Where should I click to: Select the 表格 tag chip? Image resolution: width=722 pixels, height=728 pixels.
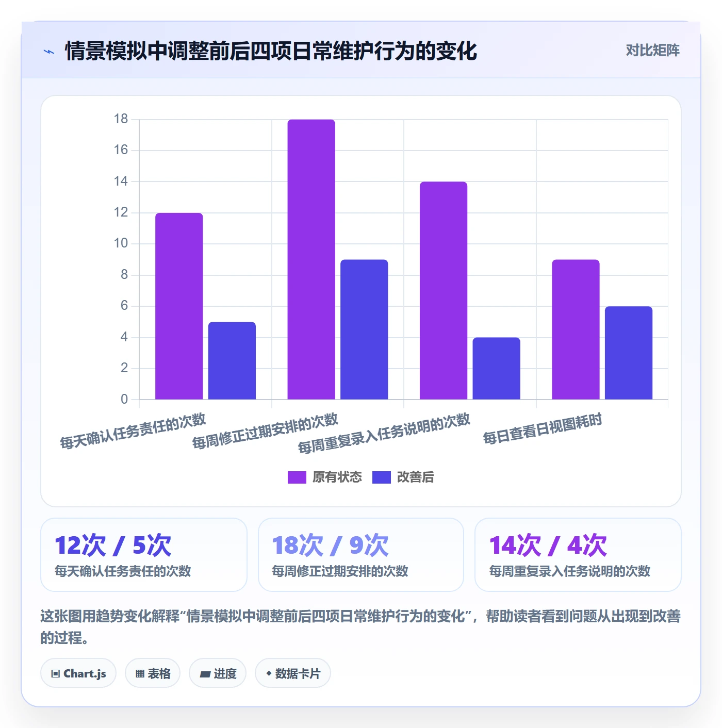tap(153, 673)
